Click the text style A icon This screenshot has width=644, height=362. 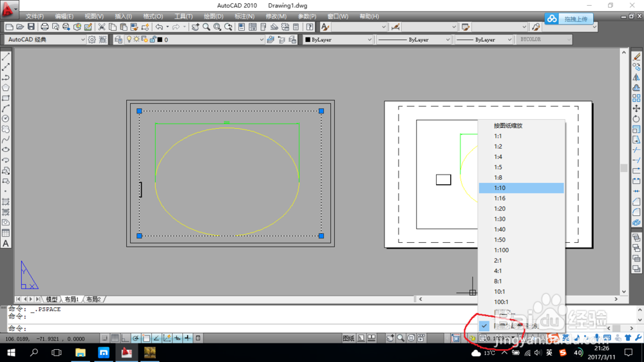pyautogui.click(x=325, y=27)
